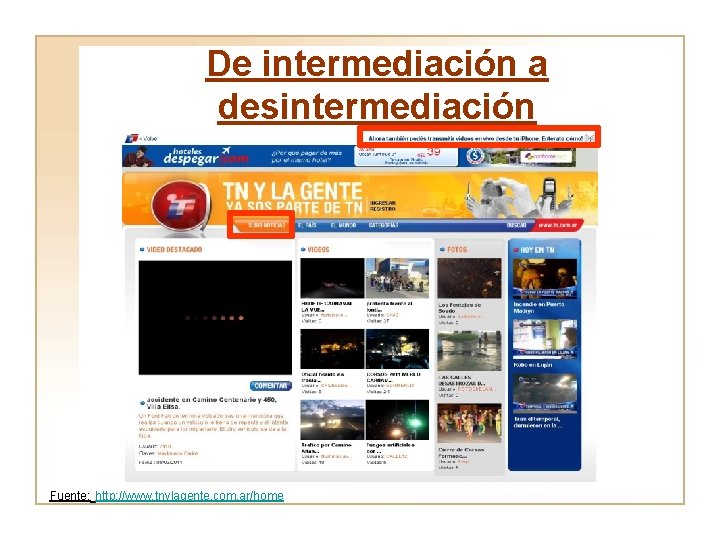Play the featured video player
This screenshot has height=540, width=720.
pos(215,318)
